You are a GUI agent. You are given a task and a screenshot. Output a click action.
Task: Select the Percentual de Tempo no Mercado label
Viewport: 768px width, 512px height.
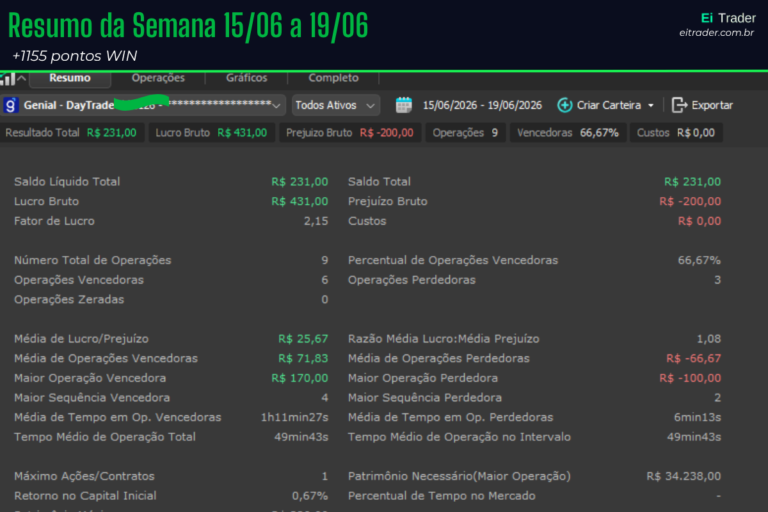pos(441,495)
